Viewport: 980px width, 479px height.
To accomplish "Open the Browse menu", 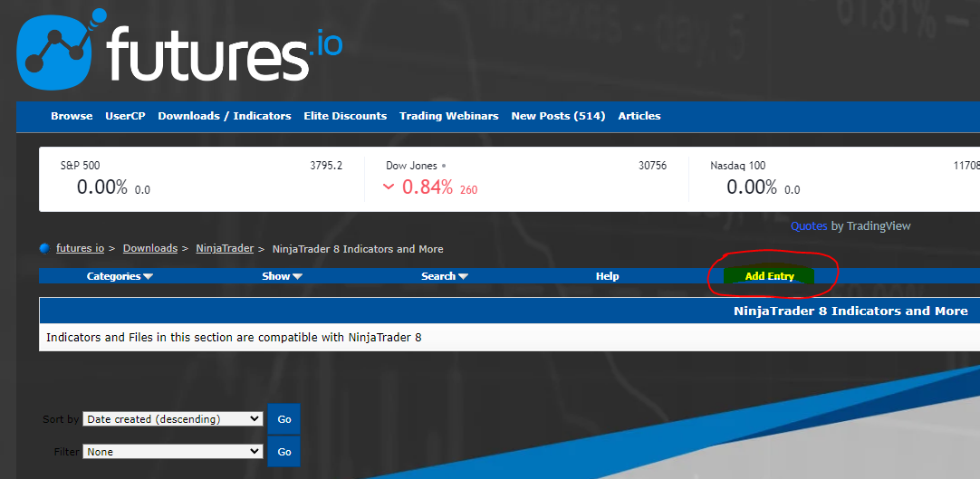I will coord(72,116).
